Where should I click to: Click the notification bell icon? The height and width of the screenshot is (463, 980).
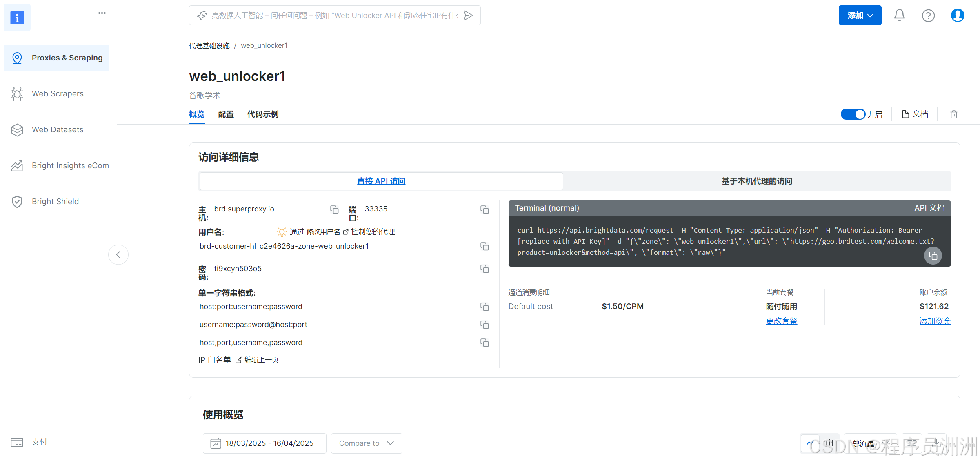pyautogui.click(x=899, y=16)
